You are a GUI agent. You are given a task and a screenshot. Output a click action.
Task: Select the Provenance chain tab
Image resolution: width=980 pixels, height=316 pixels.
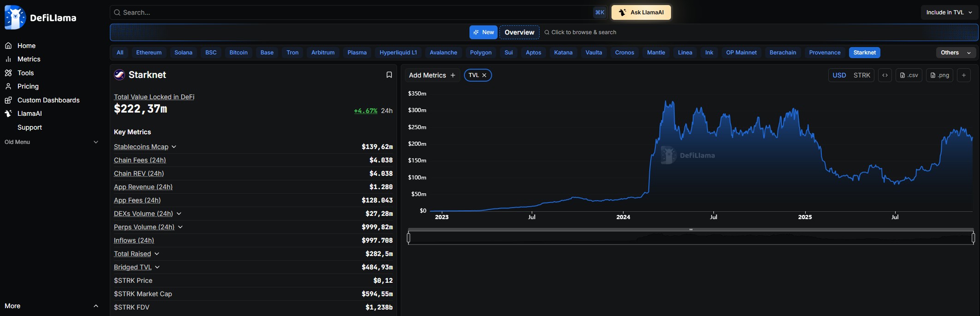(x=825, y=53)
